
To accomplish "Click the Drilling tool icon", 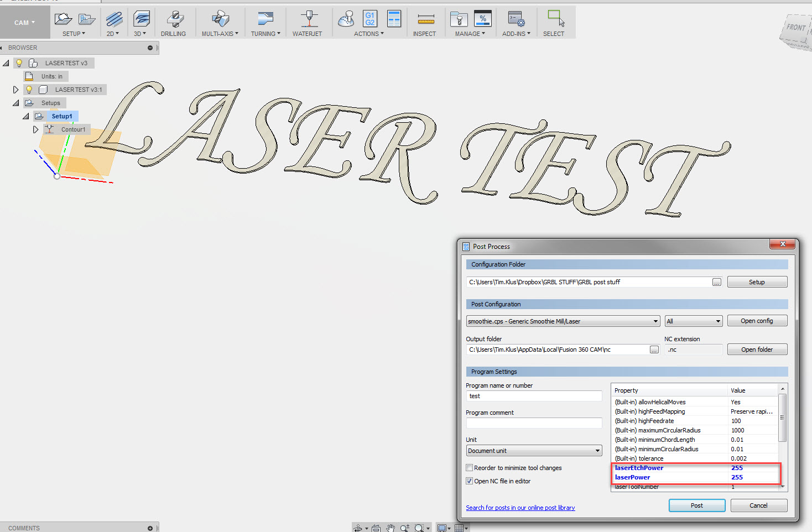I will click(x=175, y=19).
